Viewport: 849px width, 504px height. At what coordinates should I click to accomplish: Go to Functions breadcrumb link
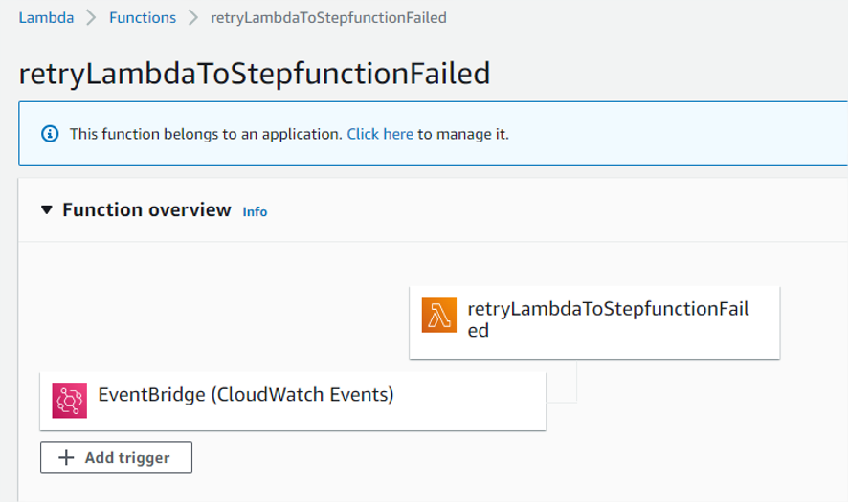143,18
